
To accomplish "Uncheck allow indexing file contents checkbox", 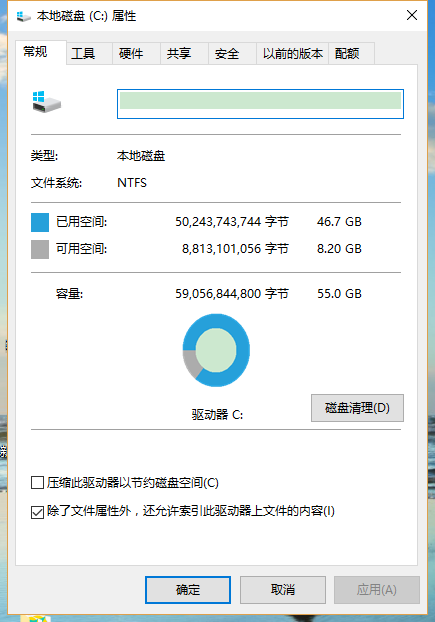I will [x=37, y=512].
